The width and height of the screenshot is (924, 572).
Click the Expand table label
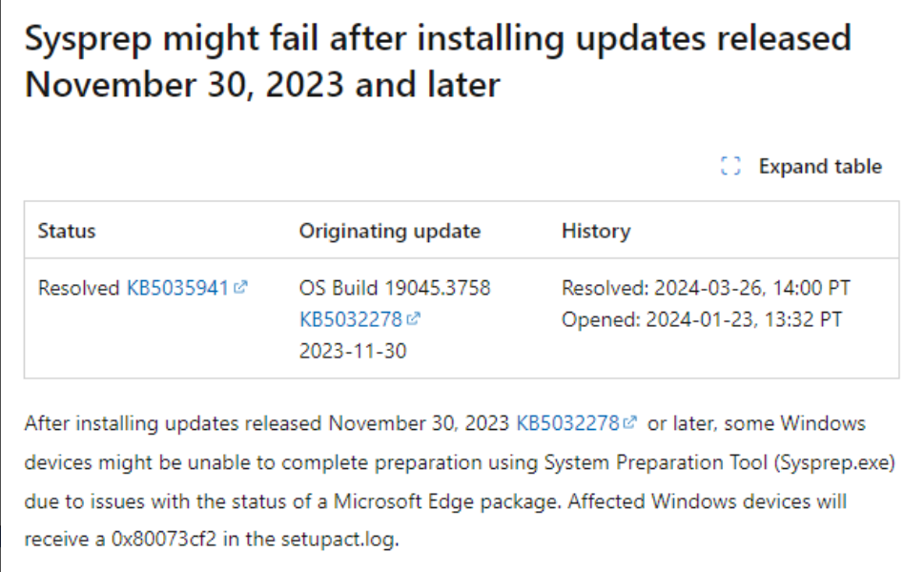point(820,166)
